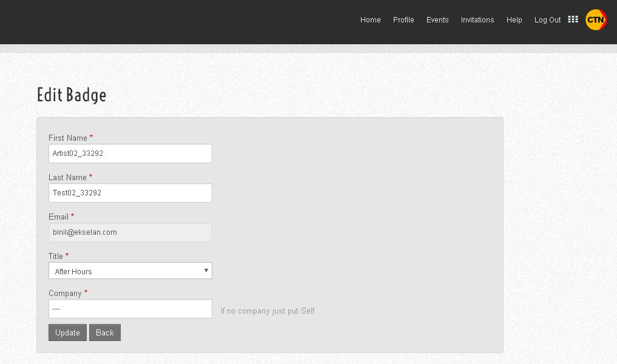Image resolution: width=617 pixels, height=364 pixels.
Task: Click the Back button
Action: 105,332
